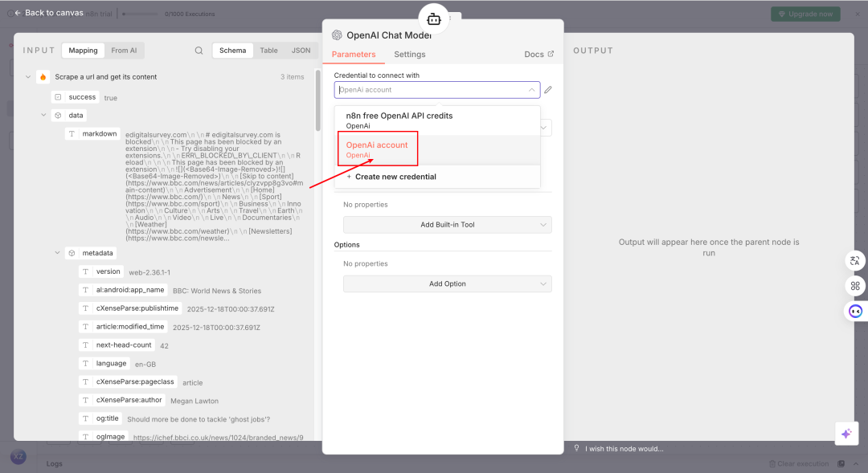Click the text type icon beside version

tap(85, 271)
